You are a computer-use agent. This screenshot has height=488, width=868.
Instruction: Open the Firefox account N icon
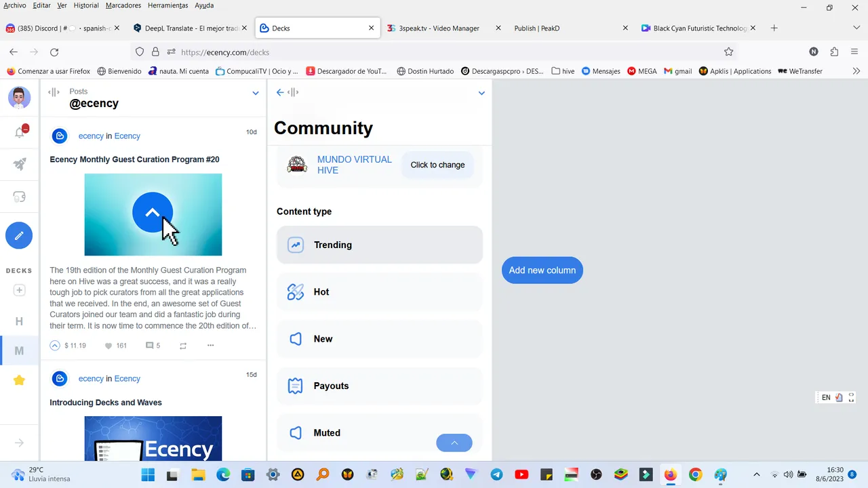pyautogui.click(x=814, y=52)
